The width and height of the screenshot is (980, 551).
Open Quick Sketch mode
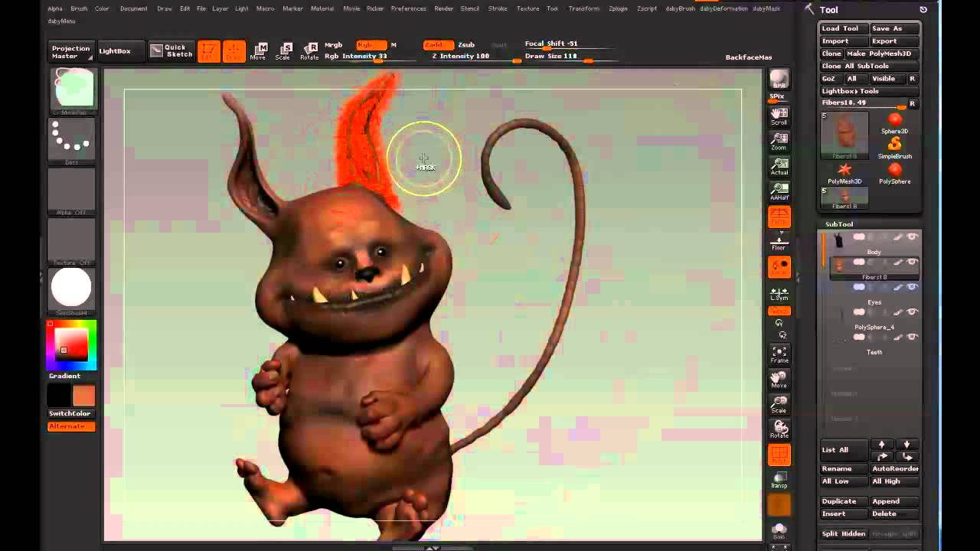171,51
